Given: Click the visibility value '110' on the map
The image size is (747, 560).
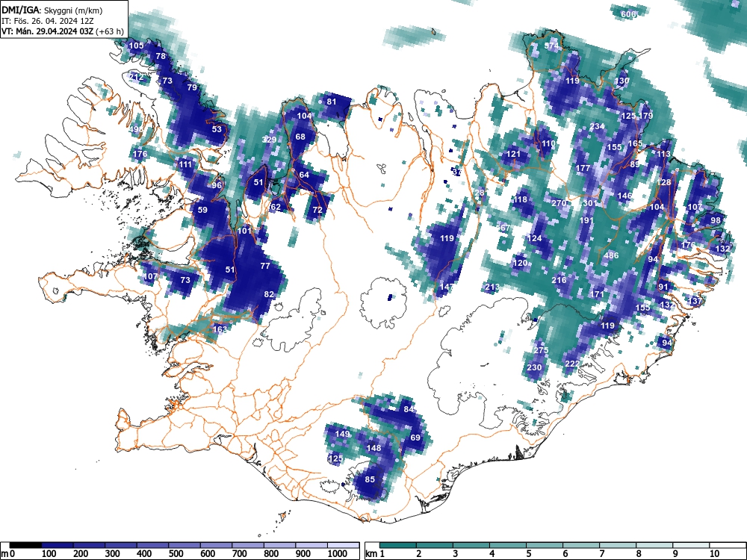Looking at the screenshot, I should click(x=548, y=143).
